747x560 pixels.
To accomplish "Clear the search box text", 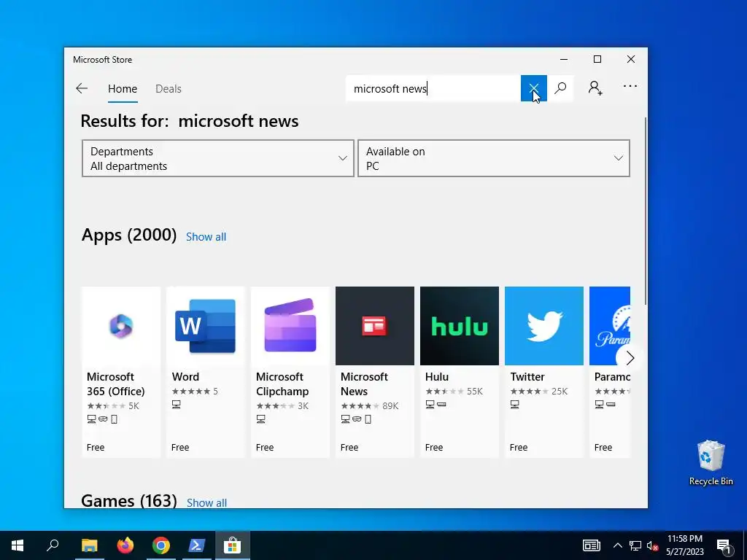I will [x=533, y=88].
